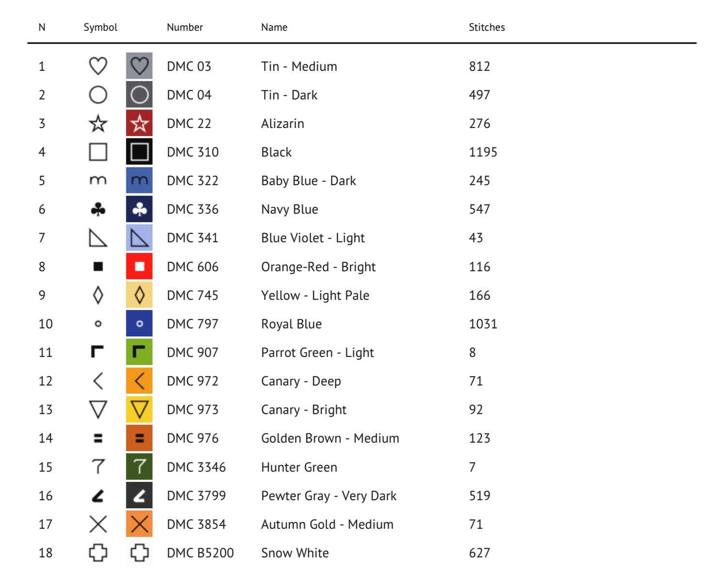Select the Royal Blue color swatch
This screenshot has width=727, height=588.
tap(139, 323)
